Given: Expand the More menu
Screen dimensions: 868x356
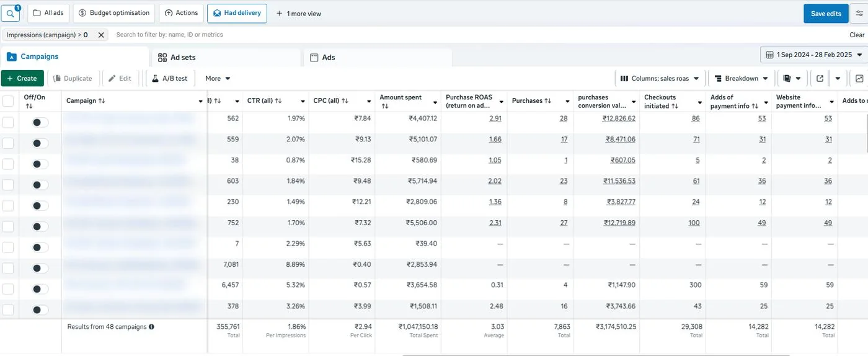Looking at the screenshot, I should pos(218,79).
